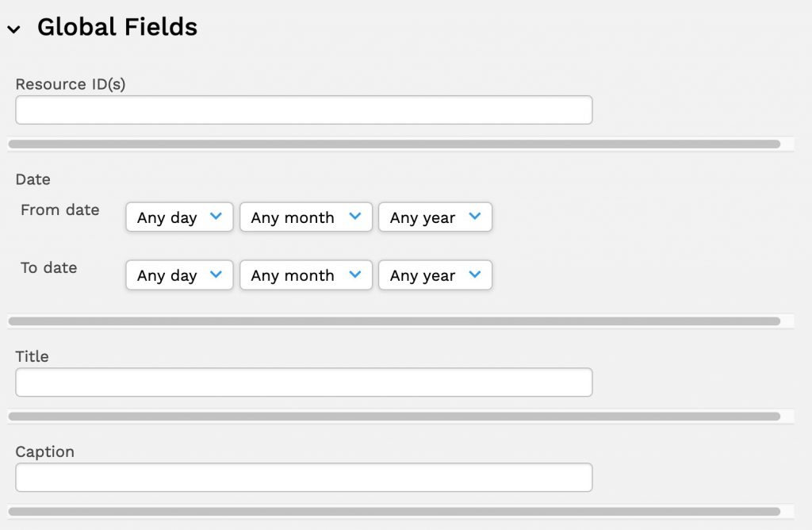
Task: Click the gray bar below the Title field
Action: (394, 417)
